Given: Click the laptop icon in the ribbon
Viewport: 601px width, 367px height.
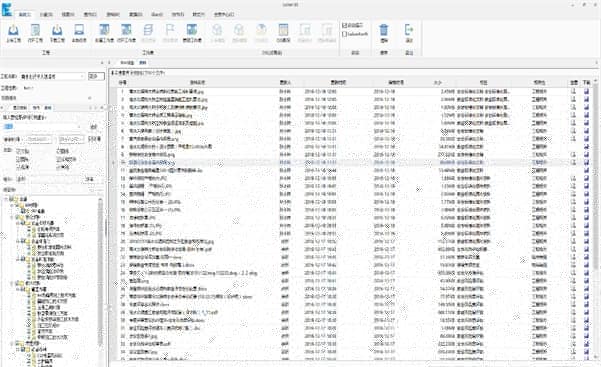Looking at the screenshot, I should (79, 30).
